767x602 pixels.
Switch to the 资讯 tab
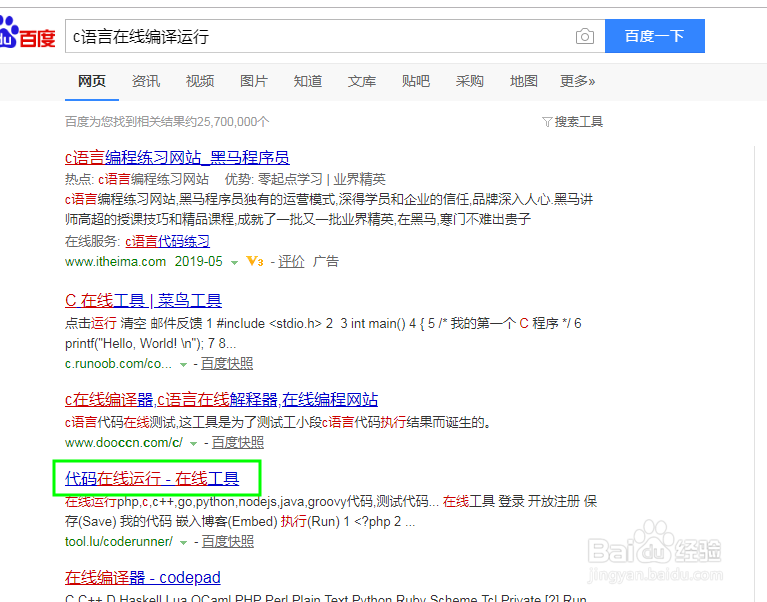click(146, 81)
